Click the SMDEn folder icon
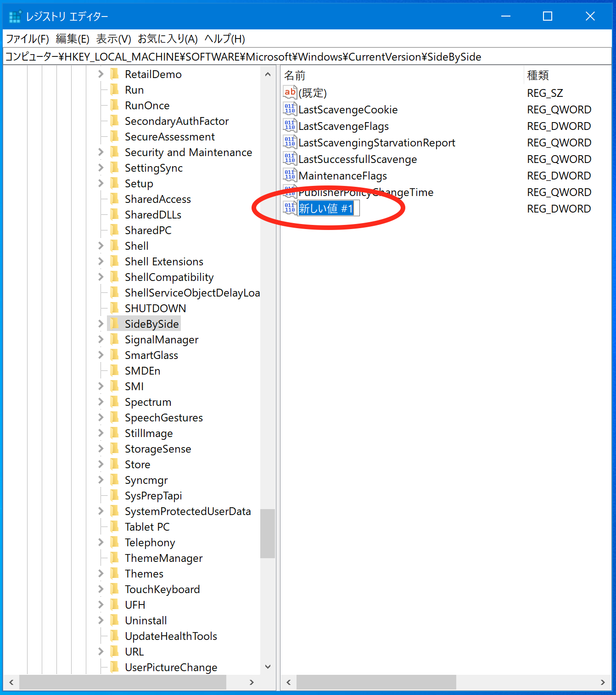 (115, 370)
